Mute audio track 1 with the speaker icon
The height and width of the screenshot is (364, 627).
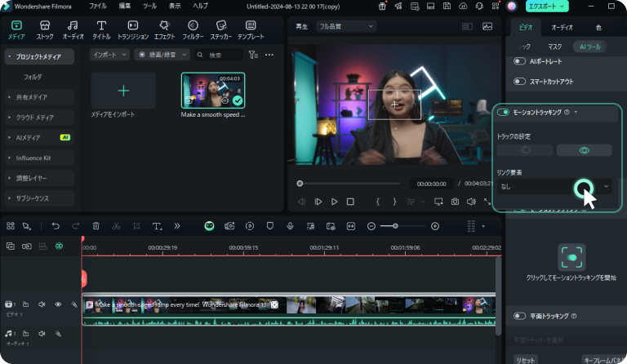[42, 333]
